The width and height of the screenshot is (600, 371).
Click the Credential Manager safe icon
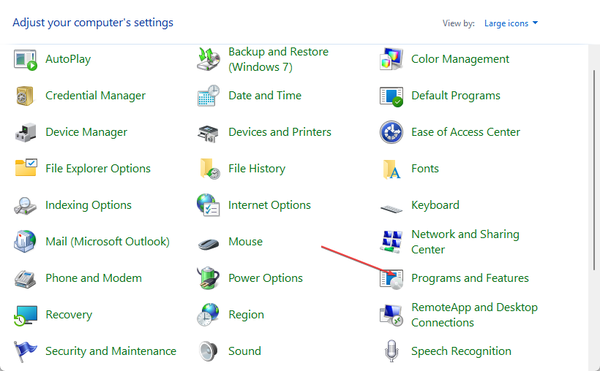tap(25, 96)
